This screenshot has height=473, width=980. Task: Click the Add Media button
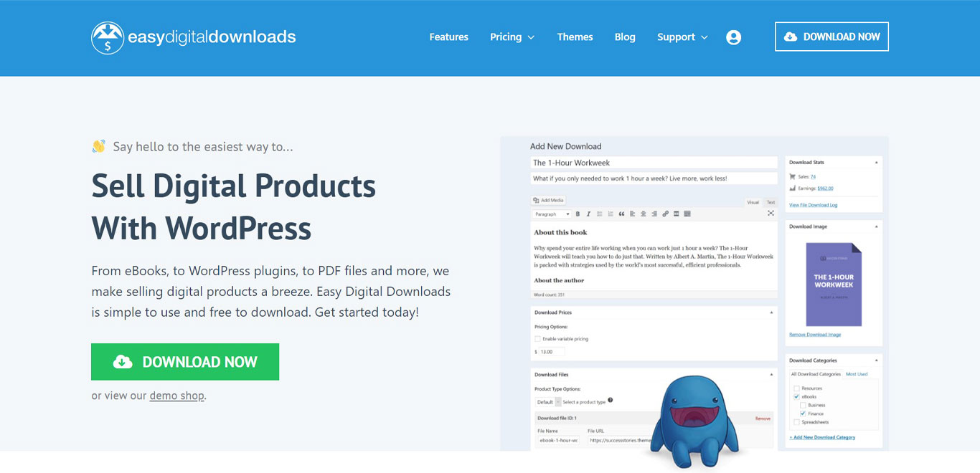coord(548,200)
